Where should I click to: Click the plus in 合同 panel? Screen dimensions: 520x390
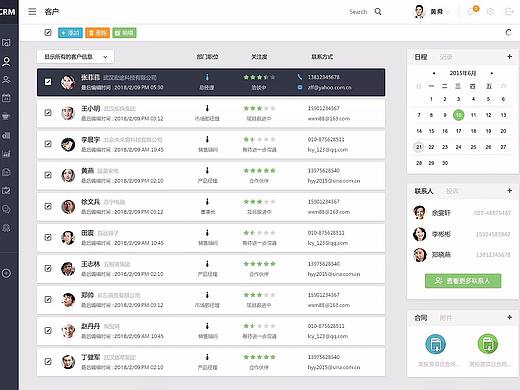point(509,317)
